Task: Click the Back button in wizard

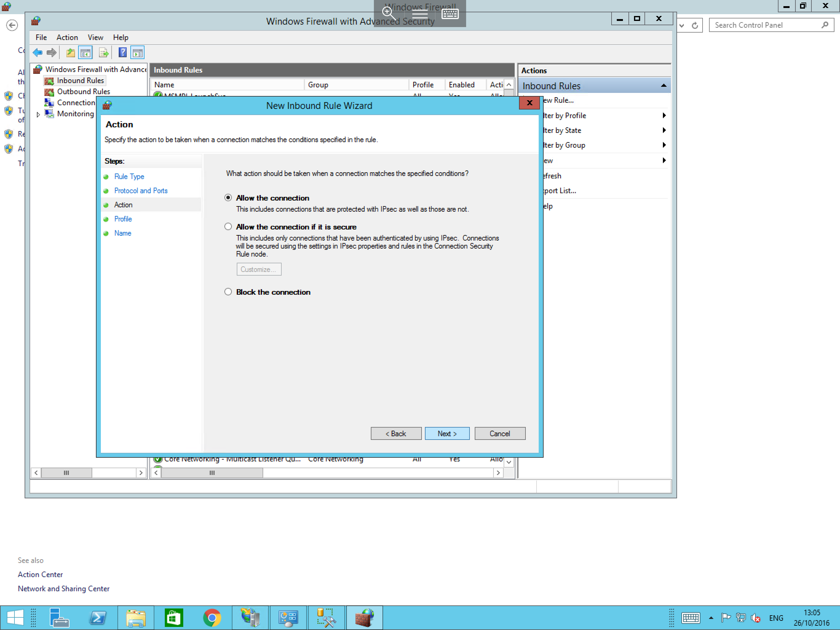Action: (x=396, y=433)
